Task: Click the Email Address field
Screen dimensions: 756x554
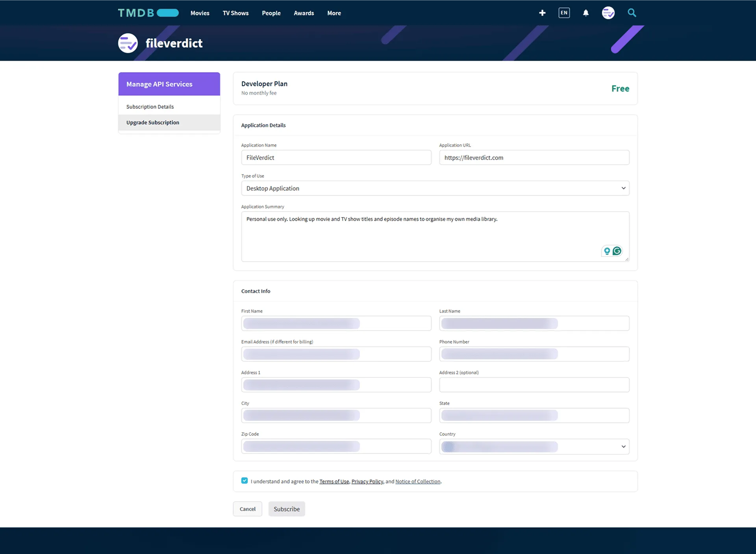Action: (x=336, y=354)
